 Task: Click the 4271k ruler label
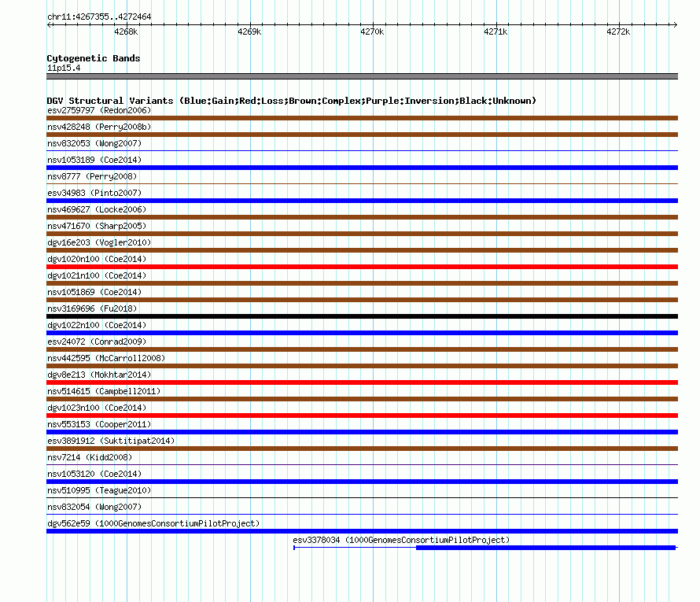point(496,31)
